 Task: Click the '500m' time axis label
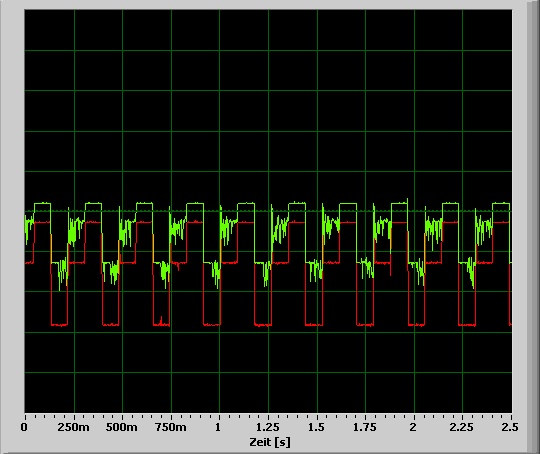(121, 427)
